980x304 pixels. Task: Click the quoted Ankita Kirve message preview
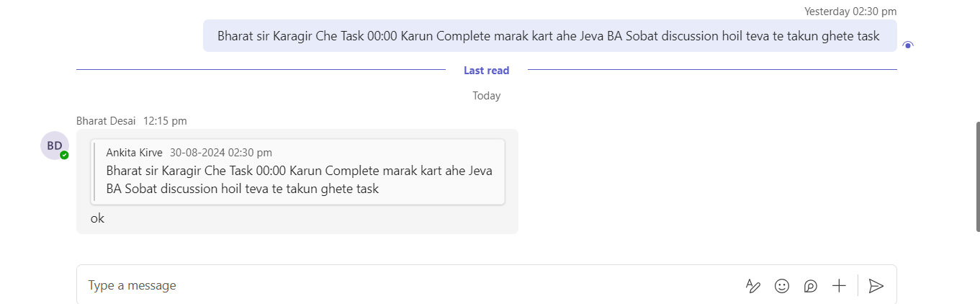pyautogui.click(x=298, y=171)
